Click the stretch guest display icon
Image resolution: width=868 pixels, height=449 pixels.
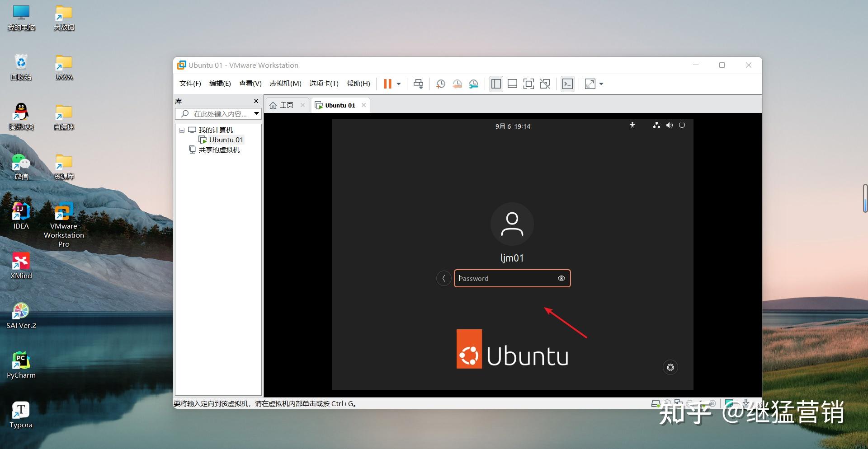coord(590,84)
